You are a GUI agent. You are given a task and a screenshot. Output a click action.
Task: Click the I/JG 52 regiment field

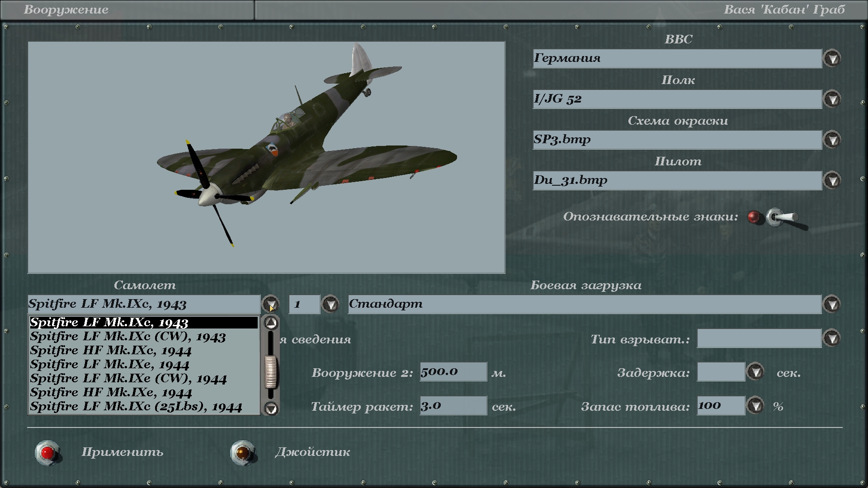tap(677, 99)
